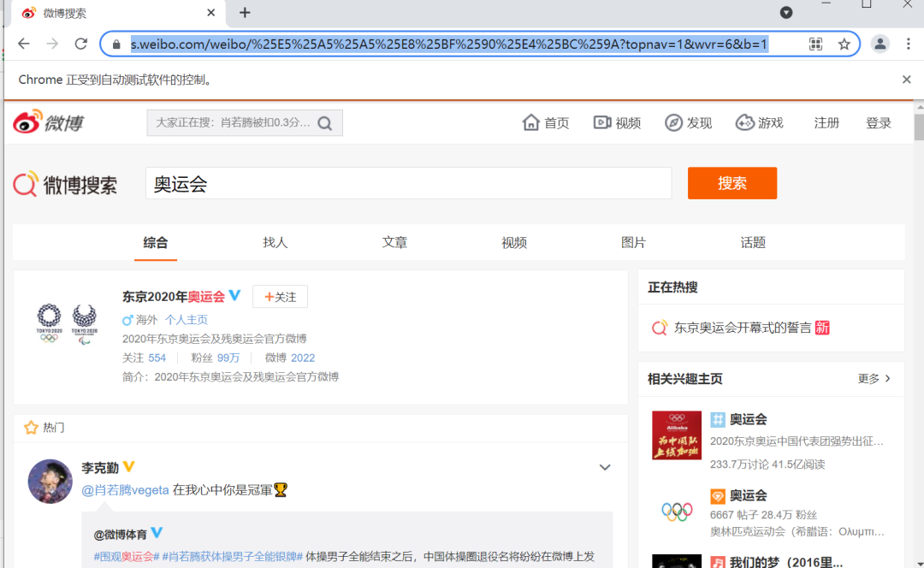Click the Weibo logo
This screenshot has height=568, width=924.
pyautogui.click(x=47, y=121)
